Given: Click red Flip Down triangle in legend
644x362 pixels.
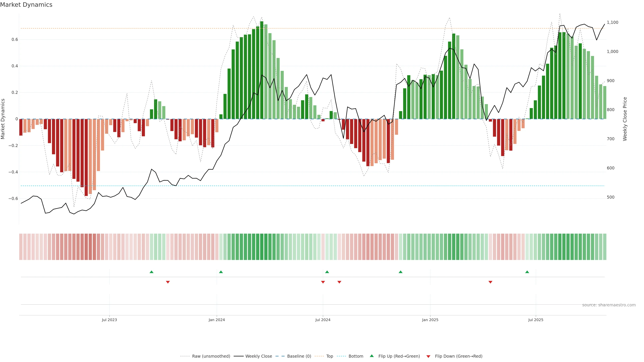Looking at the screenshot, I should click(428, 356).
